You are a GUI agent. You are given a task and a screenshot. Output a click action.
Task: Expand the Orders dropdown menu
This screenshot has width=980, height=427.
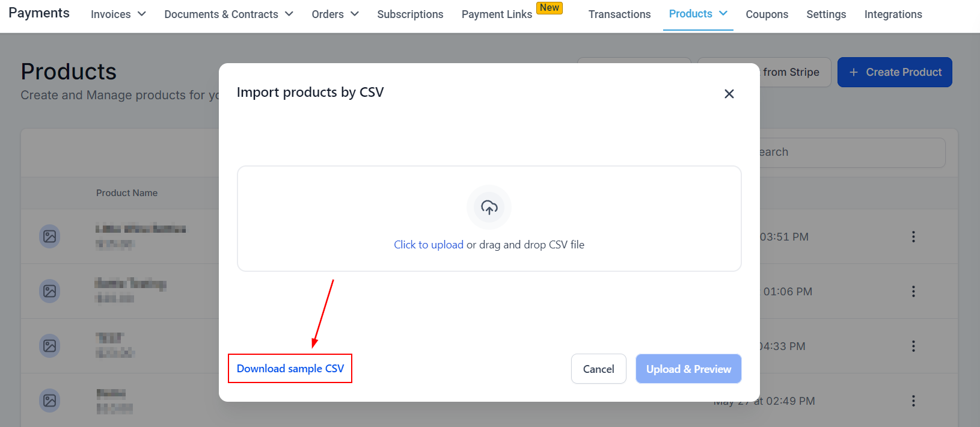335,14
